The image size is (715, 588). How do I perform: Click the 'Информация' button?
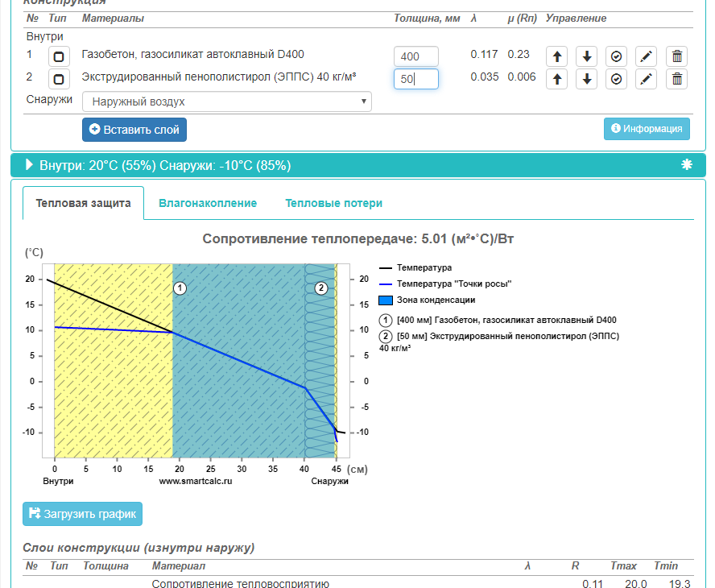(x=647, y=129)
